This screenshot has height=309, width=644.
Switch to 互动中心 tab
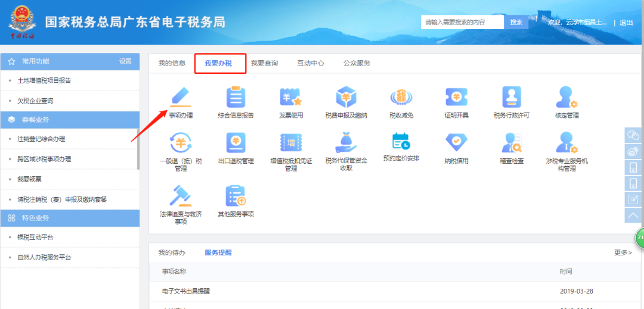311,63
